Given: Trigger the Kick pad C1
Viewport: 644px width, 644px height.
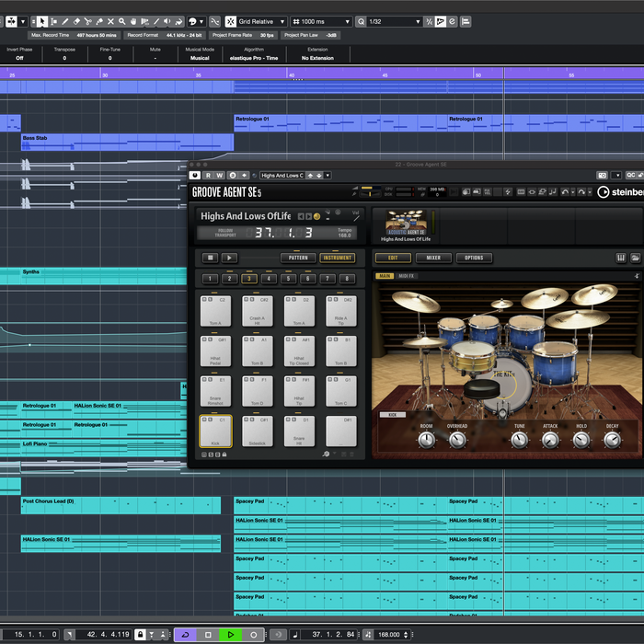Looking at the screenshot, I should (215, 431).
